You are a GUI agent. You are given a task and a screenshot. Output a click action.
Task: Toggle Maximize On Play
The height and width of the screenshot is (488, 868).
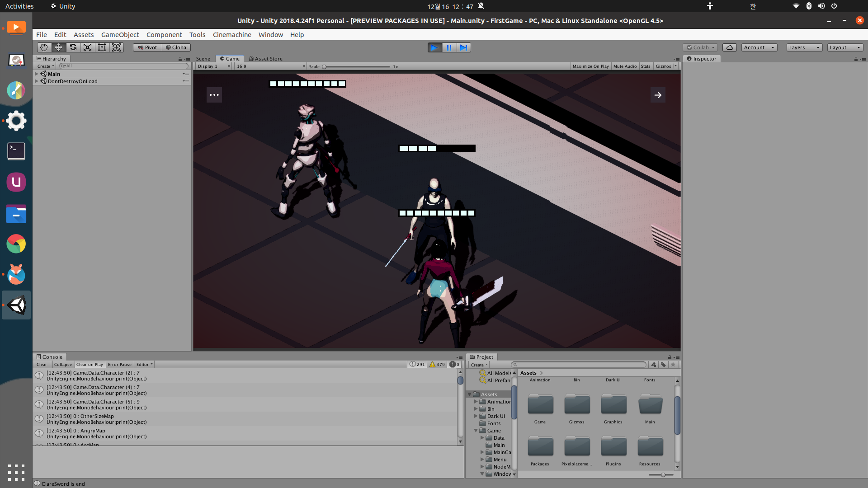(590, 66)
